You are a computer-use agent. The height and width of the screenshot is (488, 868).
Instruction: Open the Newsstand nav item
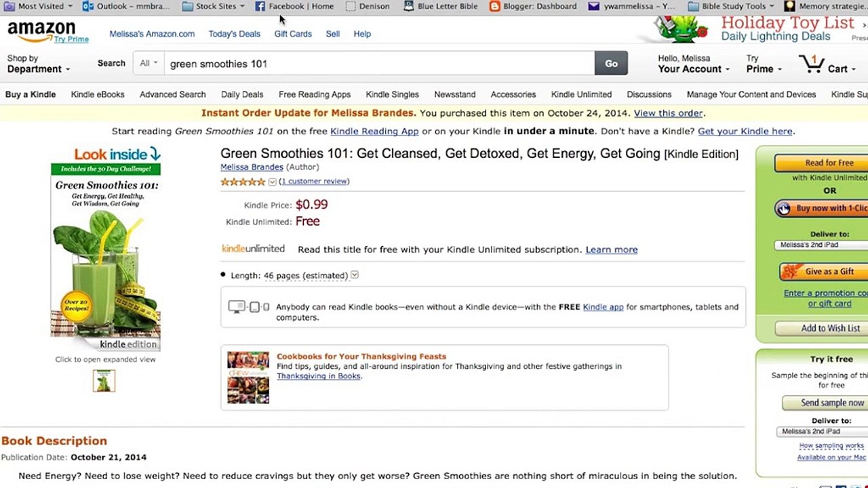pyautogui.click(x=454, y=94)
